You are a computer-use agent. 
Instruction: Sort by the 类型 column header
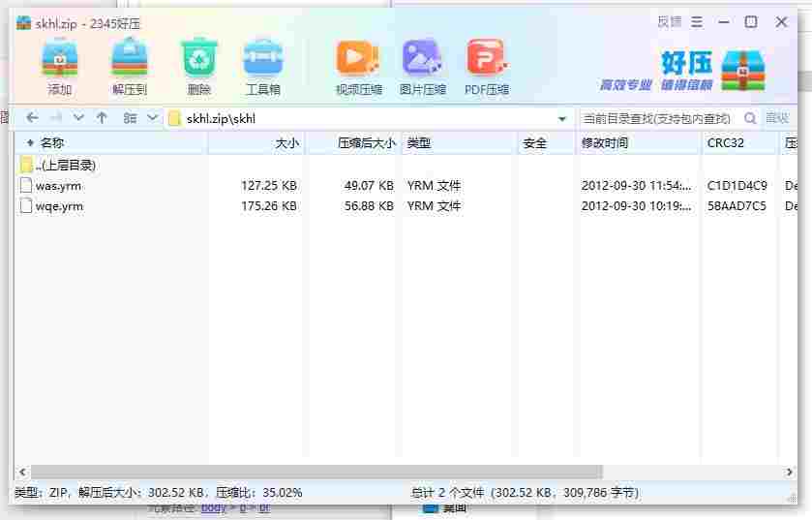tap(460, 143)
